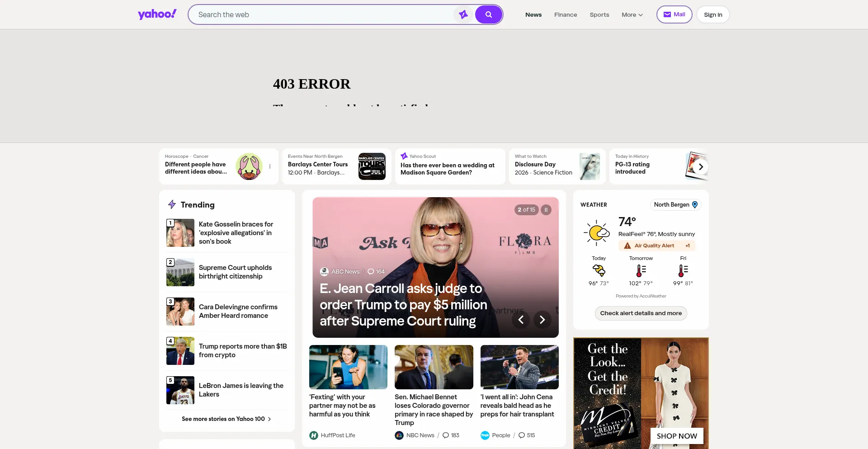Pause the headline slideshow
The width and height of the screenshot is (868, 449).
pyautogui.click(x=546, y=210)
